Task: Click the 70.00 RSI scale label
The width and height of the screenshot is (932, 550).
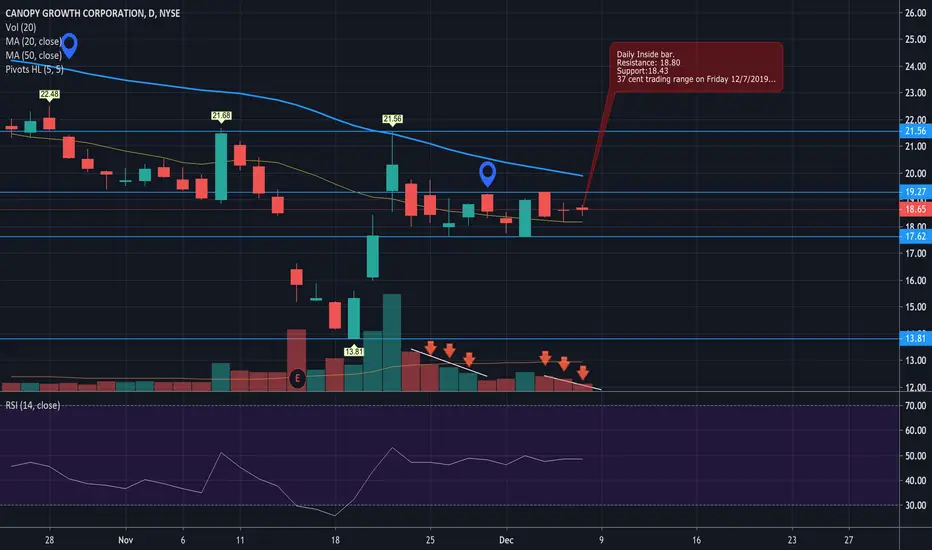Action: click(915, 406)
